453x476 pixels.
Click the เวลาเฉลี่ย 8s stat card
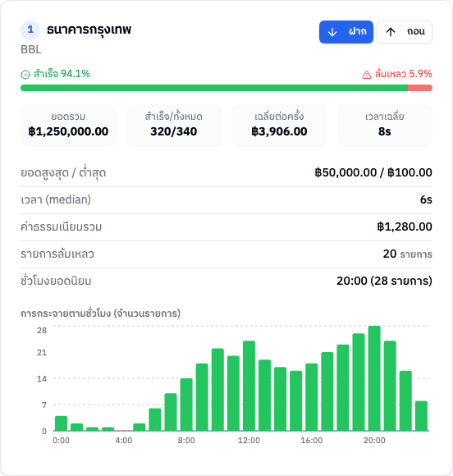[385, 126]
